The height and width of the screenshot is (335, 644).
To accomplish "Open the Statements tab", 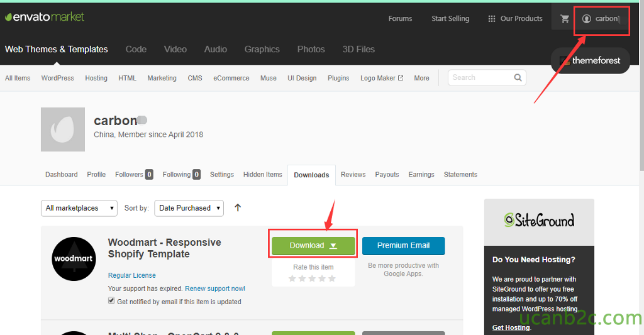I will (460, 175).
